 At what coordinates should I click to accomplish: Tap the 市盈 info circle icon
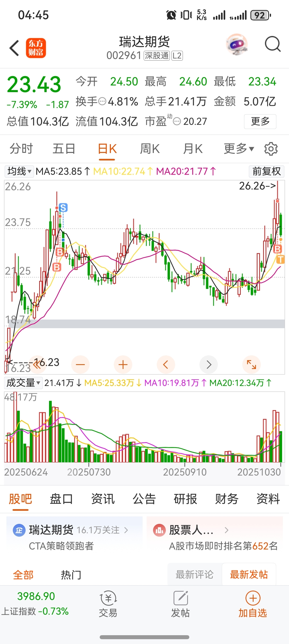(x=177, y=121)
